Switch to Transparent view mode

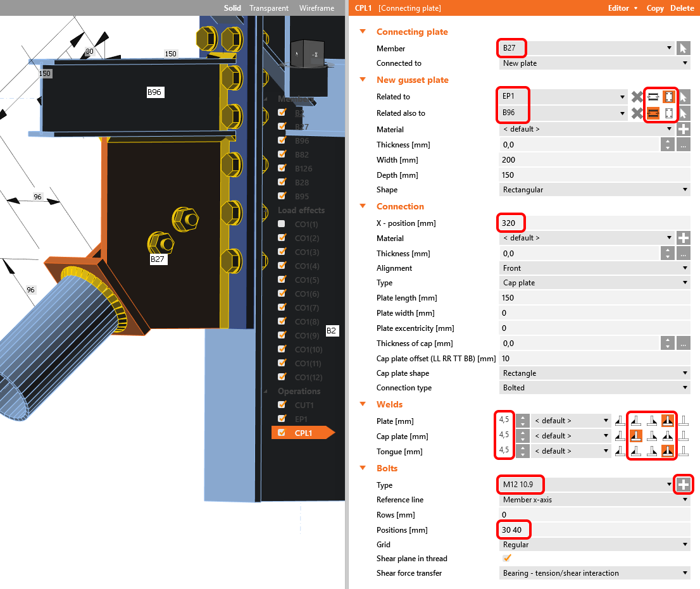coord(269,8)
